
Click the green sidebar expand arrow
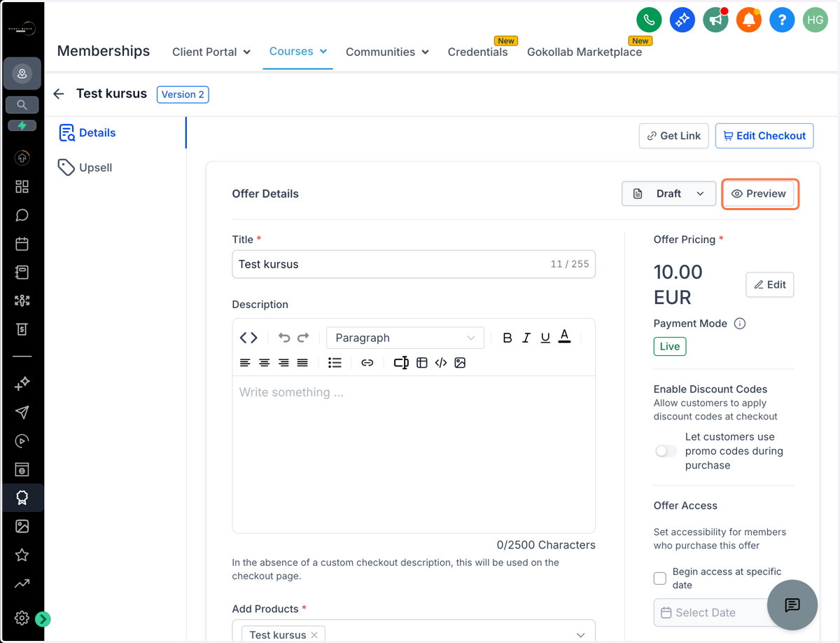click(43, 618)
